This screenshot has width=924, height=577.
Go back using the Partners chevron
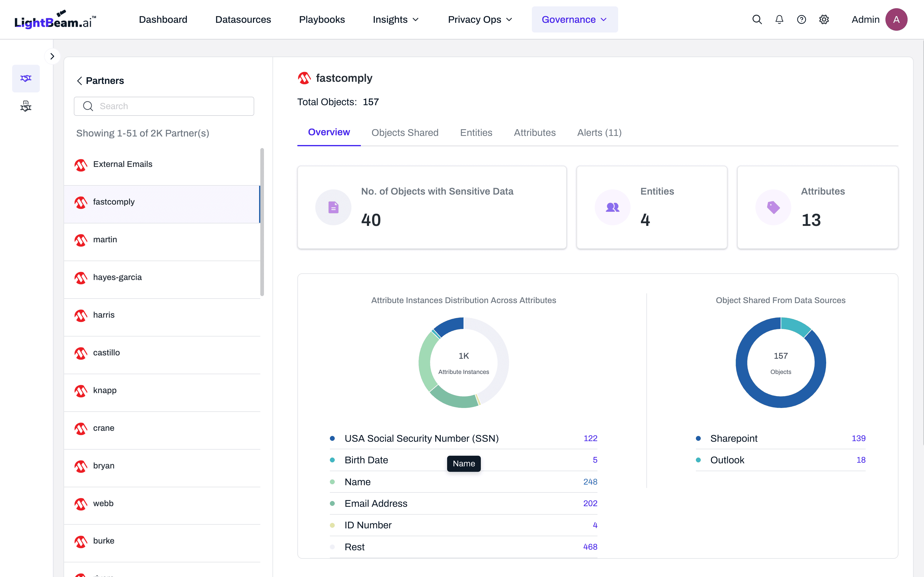click(79, 81)
